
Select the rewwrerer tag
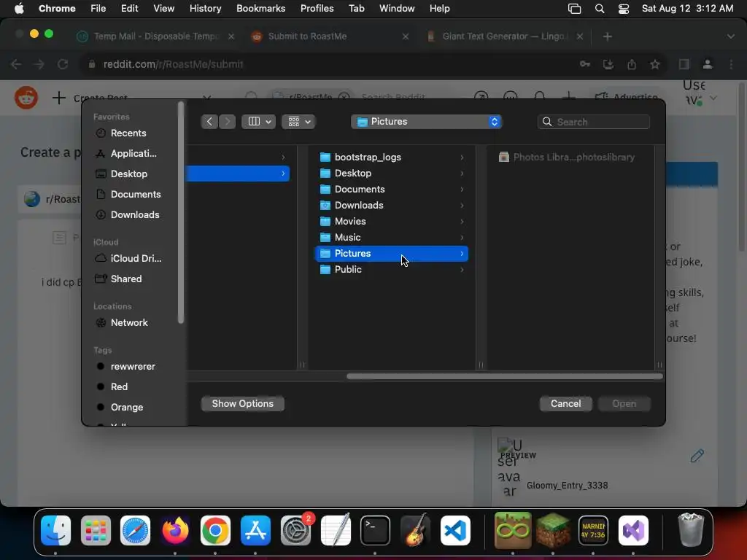coord(133,366)
